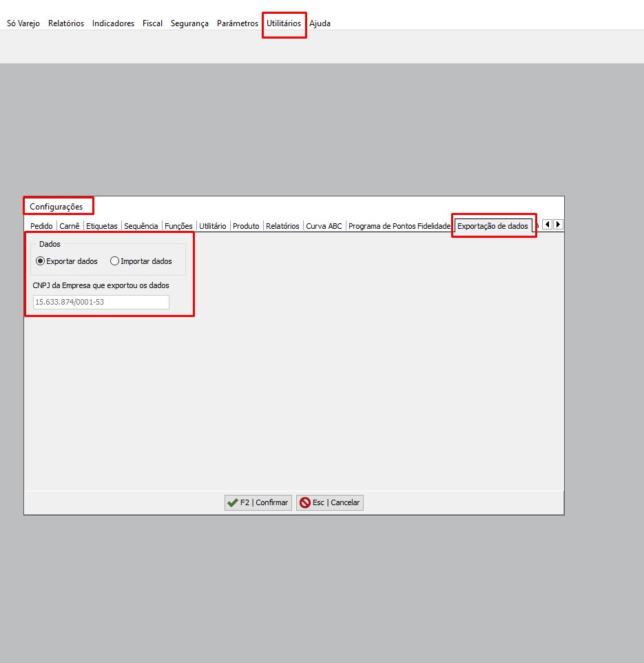Click the left tab scroll arrow

(547, 225)
